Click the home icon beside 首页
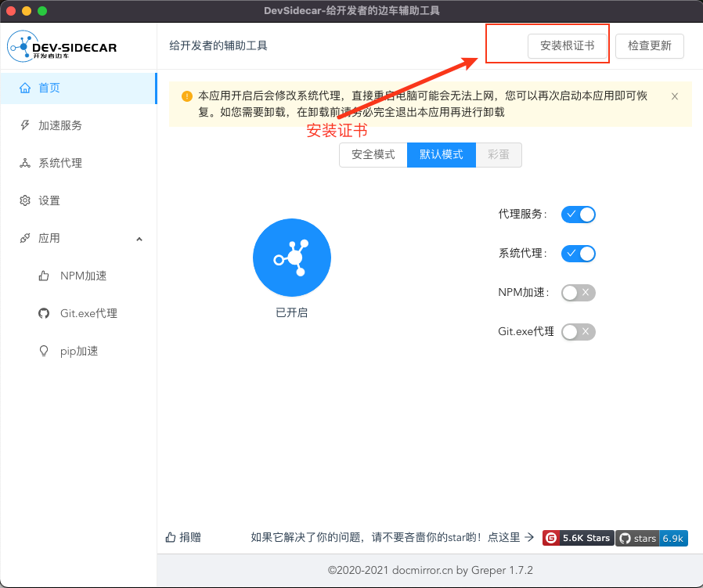This screenshot has height=588, width=703. click(x=25, y=88)
